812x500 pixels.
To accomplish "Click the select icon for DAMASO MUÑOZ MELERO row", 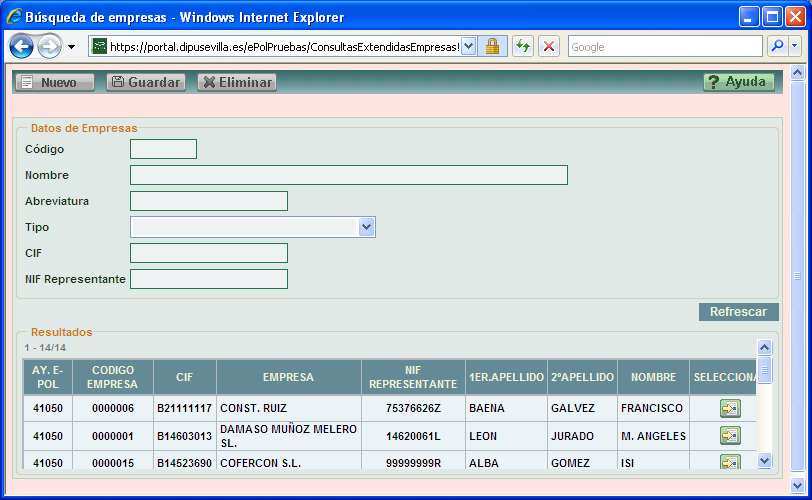I will click(730, 436).
